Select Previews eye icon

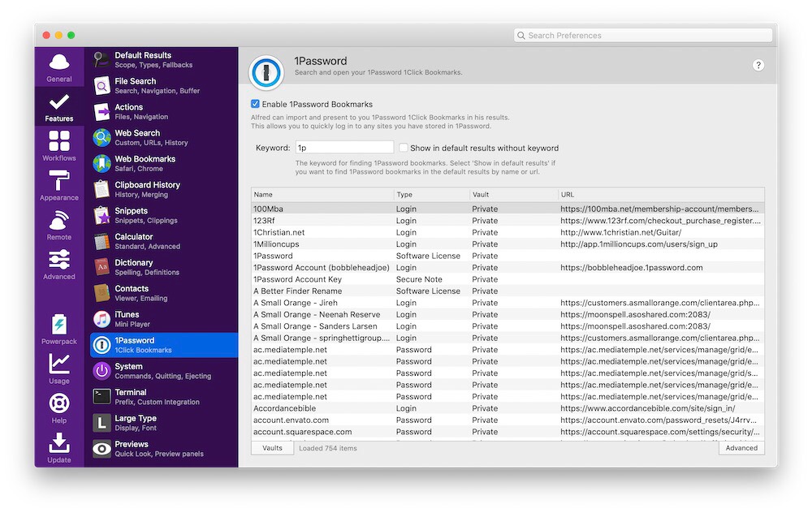click(x=102, y=448)
